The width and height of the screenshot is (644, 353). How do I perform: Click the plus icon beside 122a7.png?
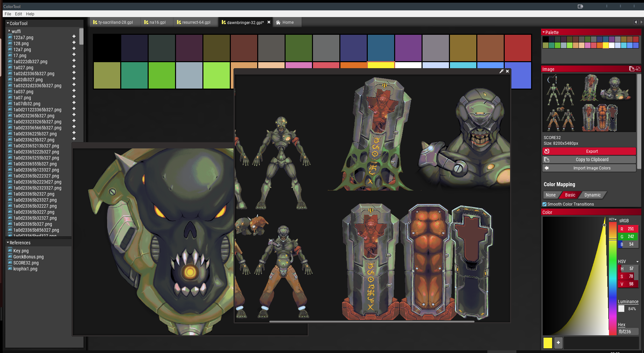[x=74, y=36]
